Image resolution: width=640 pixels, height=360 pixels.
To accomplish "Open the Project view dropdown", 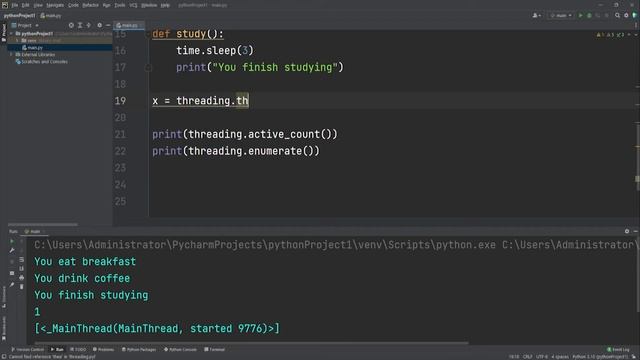I will [25, 25].
